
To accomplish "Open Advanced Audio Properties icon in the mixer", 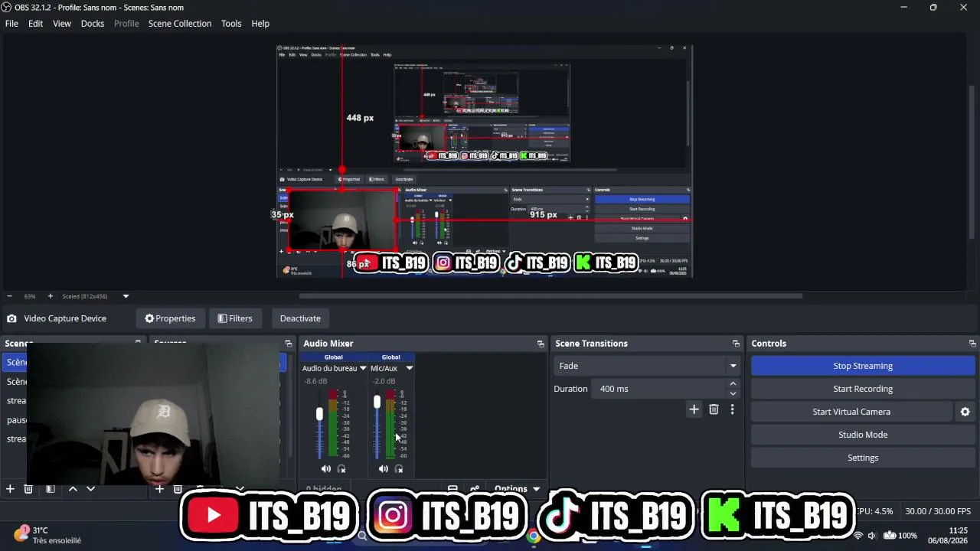I will coord(475,488).
